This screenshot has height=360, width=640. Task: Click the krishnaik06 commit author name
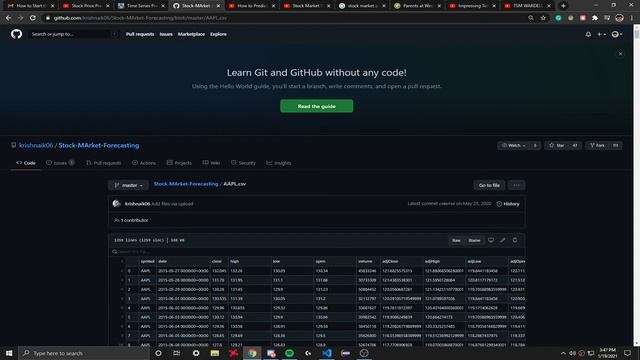pyautogui.click(x=137, y=204)
